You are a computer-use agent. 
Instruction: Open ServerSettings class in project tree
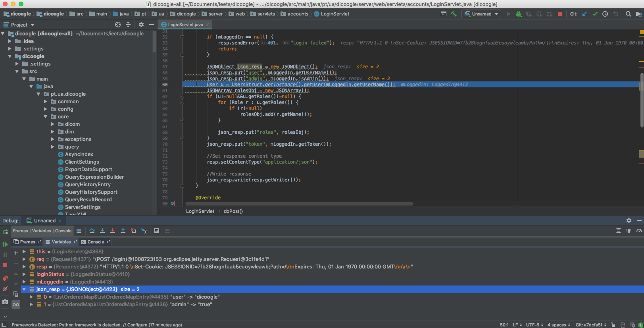tap(83, 207)
